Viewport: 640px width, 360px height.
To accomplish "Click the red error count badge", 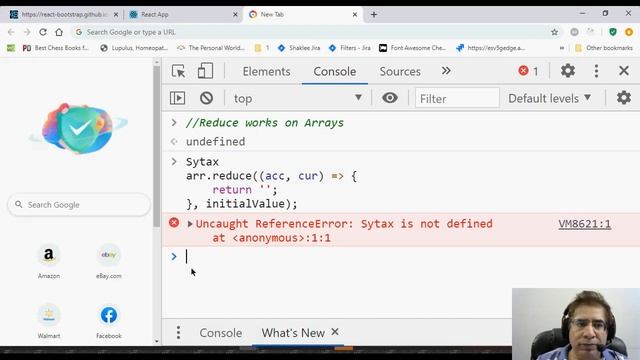I will coord(529,71).
